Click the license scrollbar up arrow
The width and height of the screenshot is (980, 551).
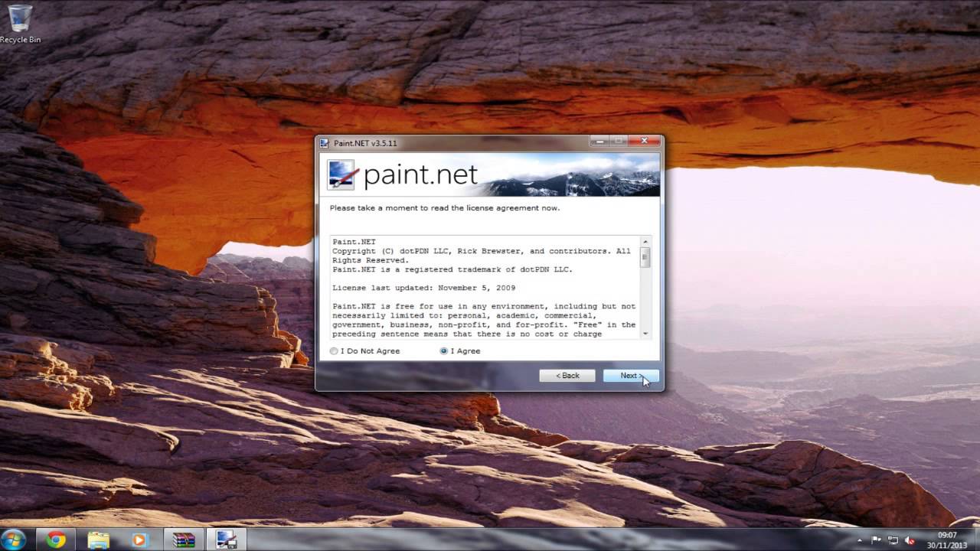pos(645,242)
